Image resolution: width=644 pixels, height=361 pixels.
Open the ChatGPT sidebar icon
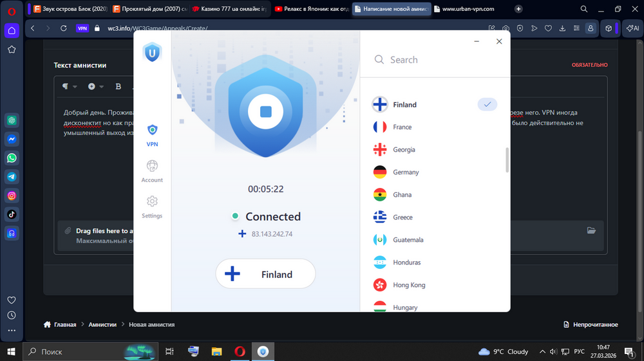coord(12,120)
